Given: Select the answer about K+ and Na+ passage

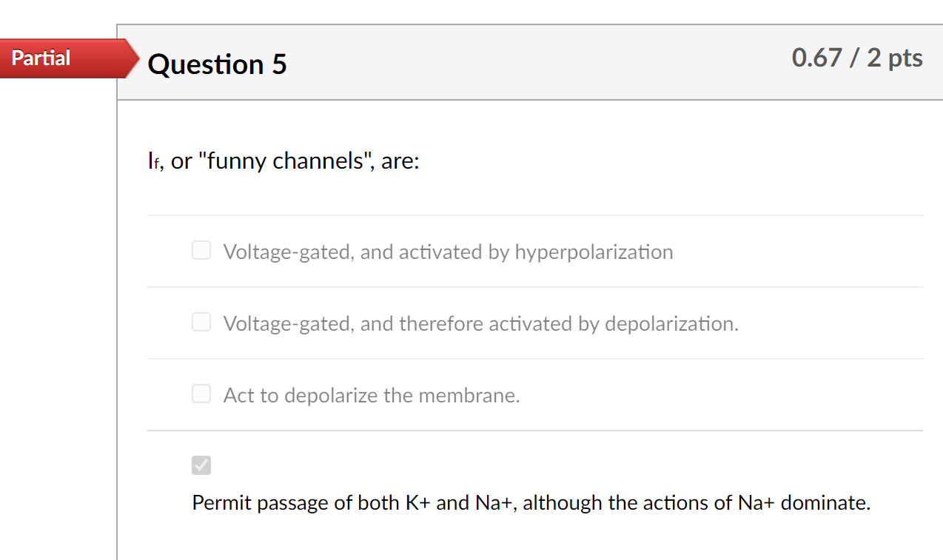Looking at the screenshot, I should [531, 502].
